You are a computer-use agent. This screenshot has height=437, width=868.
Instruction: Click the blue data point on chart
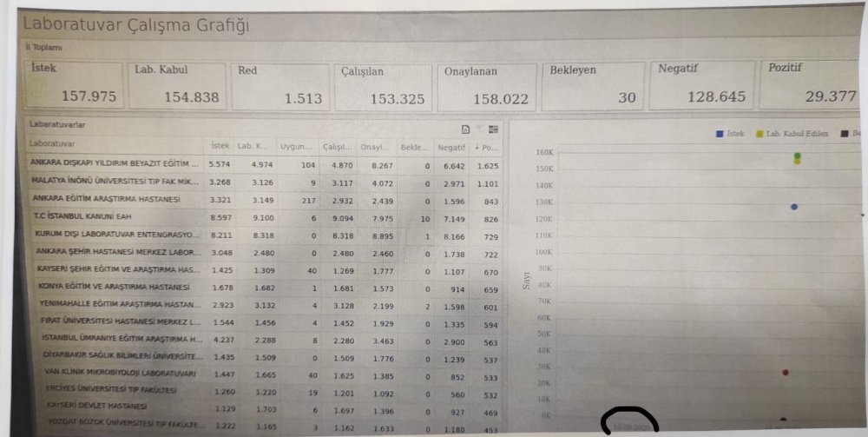click(x=794, y=207)
